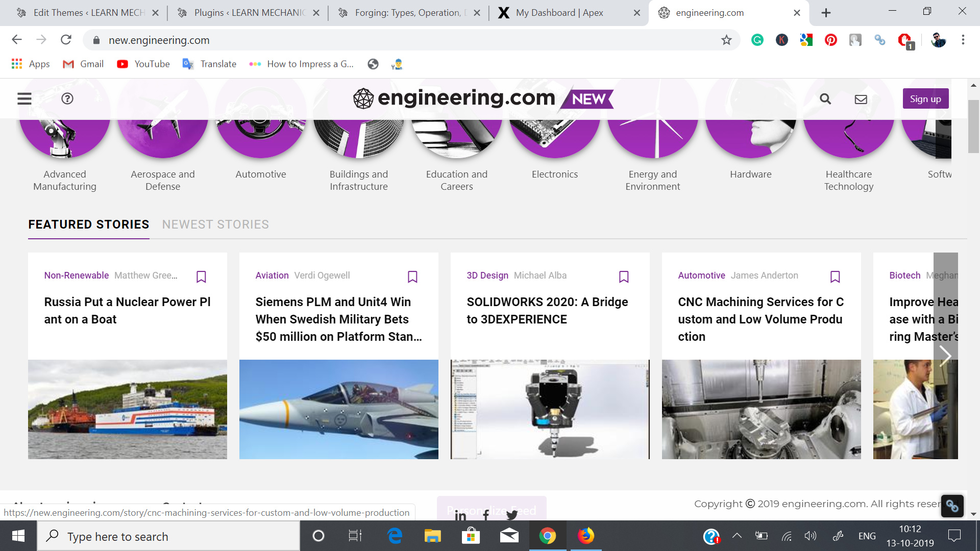The height and width of the screenshot is (551, 980).
Task: Select the Education and Careers category circle
Action: (457, 138)
